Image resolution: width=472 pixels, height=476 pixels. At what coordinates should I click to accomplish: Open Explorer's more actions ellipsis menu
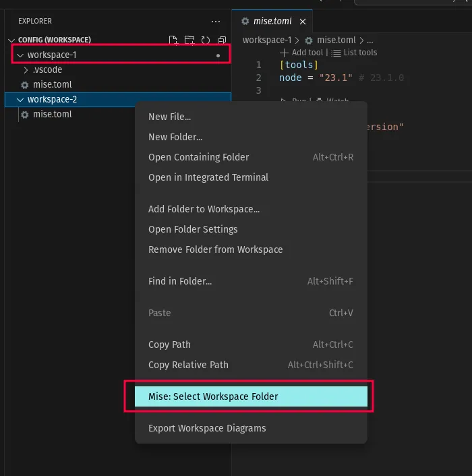point(215,22)
